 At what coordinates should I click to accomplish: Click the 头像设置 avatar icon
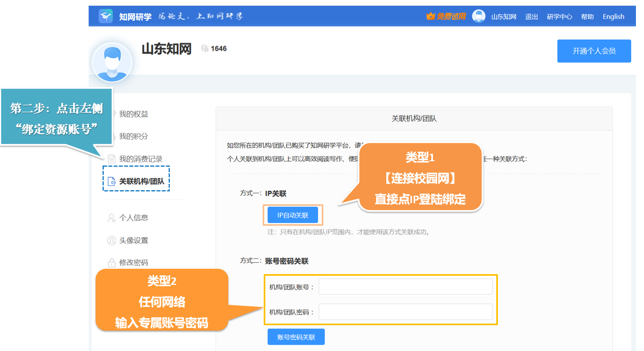point(112,240)
